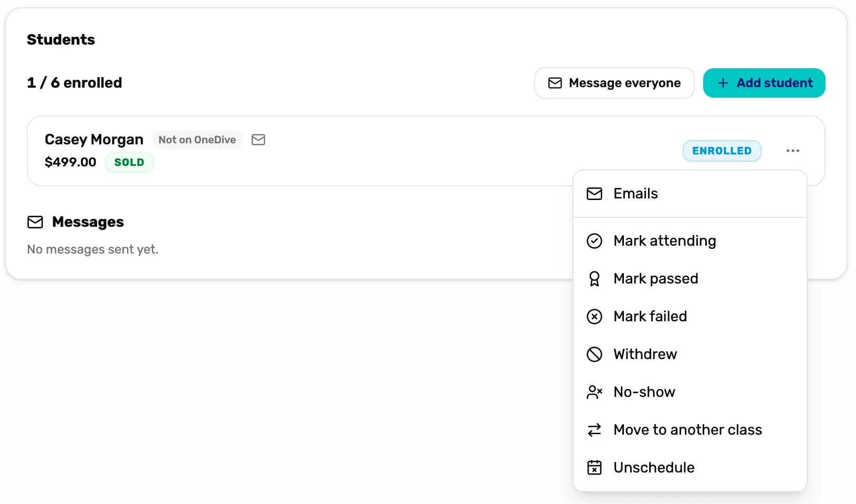
Task: Select Unschedule from the menu
Action: [x=690, y=467]
